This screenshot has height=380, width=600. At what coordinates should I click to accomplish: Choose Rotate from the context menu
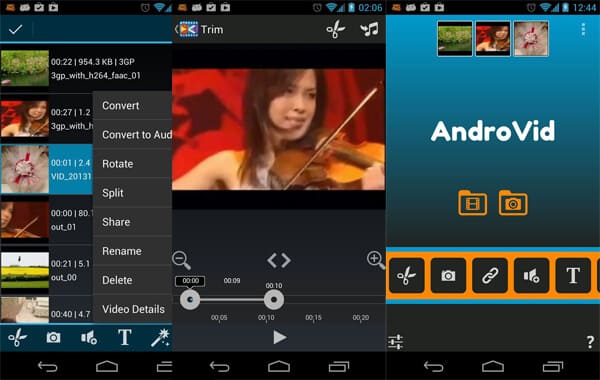coord(132,164)
